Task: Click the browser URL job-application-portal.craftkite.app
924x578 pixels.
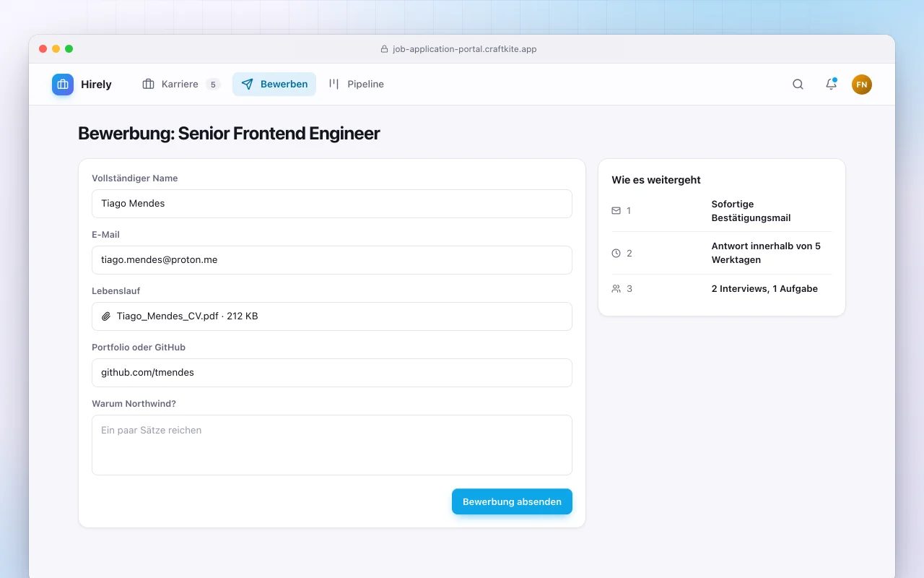Action: [x=465, y=49]
